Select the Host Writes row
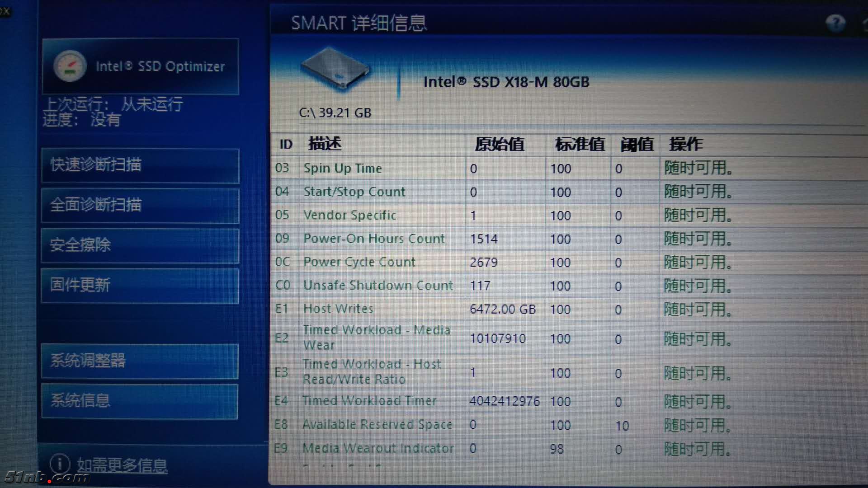 click(338, 309)
